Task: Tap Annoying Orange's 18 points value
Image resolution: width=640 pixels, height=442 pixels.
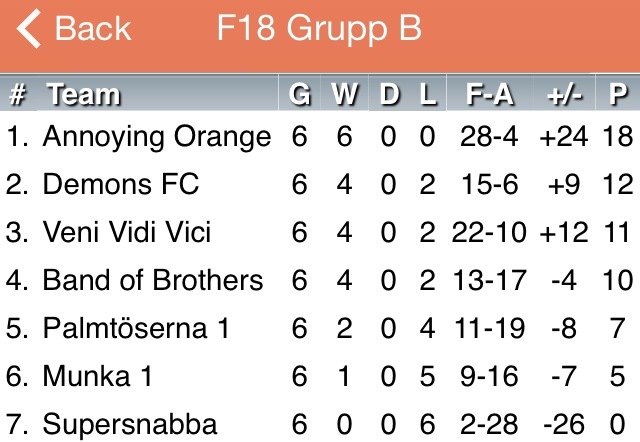Action: click(618, 136)
